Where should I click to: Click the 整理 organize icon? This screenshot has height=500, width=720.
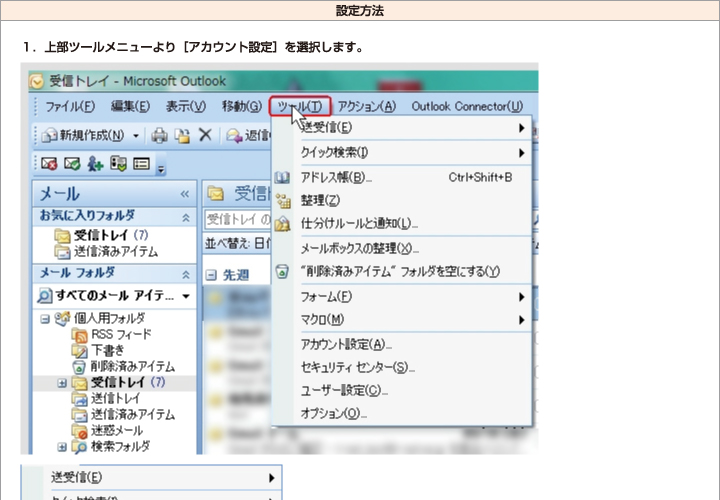[x=283, y=201]
